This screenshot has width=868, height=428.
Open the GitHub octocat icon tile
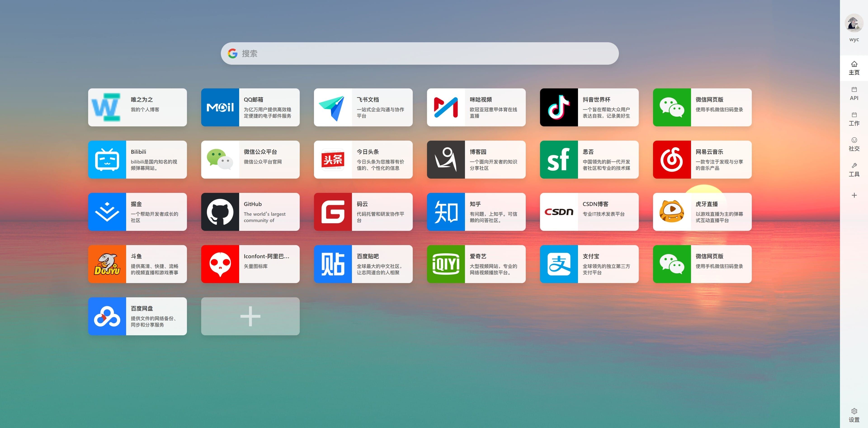220,212
